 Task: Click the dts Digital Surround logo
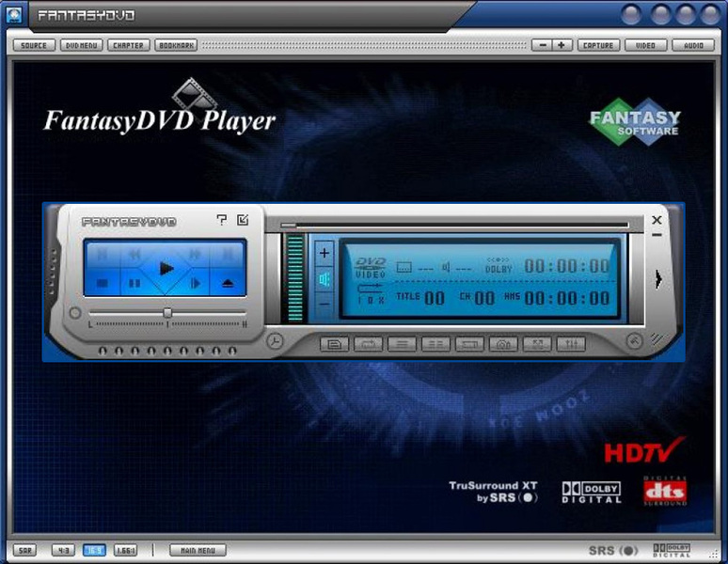[x=665, y=491]
